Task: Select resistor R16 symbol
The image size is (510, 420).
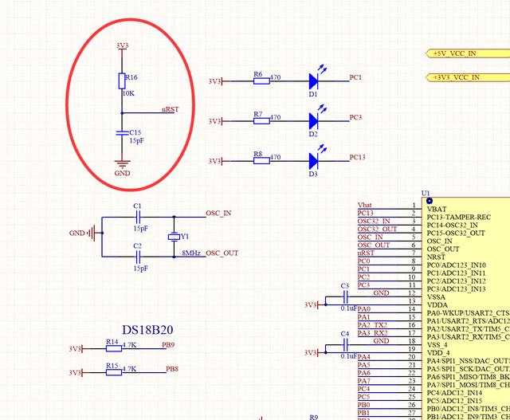Action: (122, 80)
